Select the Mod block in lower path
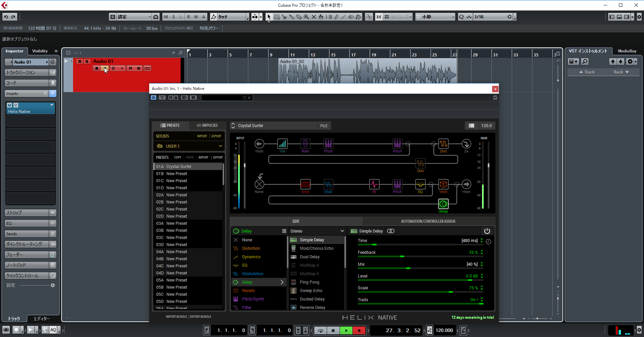 point(328,185)
